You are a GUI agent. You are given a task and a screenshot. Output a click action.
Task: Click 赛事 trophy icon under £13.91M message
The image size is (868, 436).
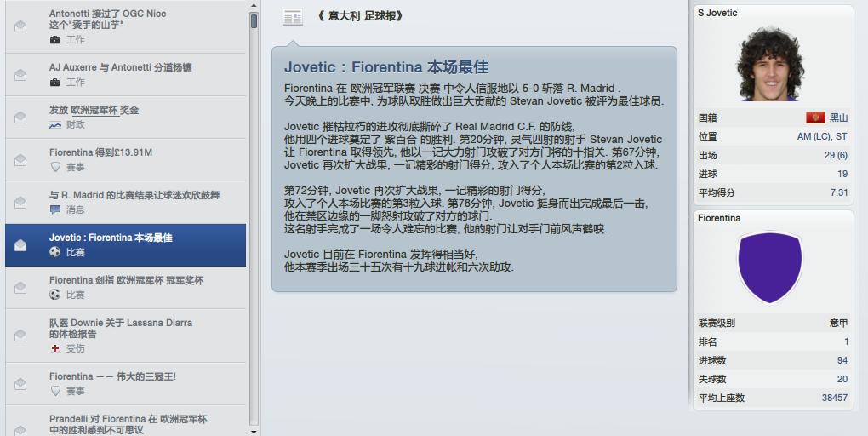pos(54,167)
